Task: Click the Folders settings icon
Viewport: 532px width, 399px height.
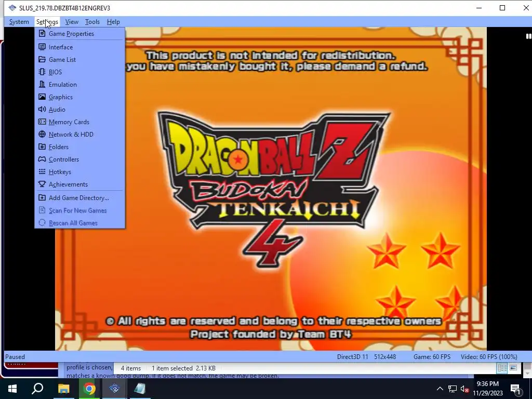Action: [42, 147]
